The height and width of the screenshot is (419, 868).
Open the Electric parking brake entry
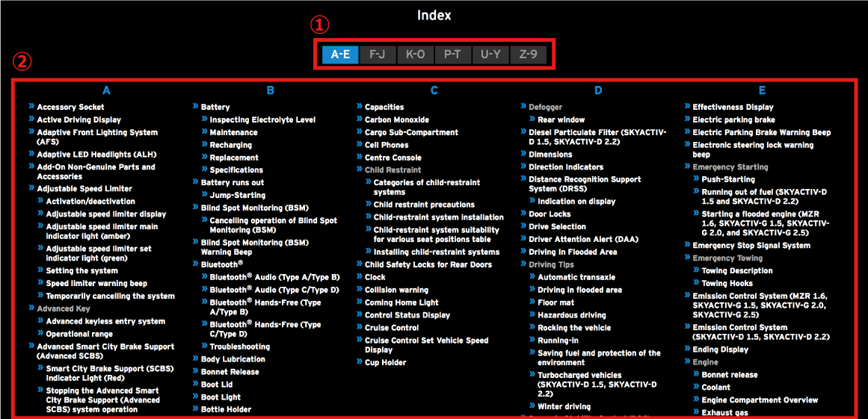pyautogui.click(x=733, y=120)
